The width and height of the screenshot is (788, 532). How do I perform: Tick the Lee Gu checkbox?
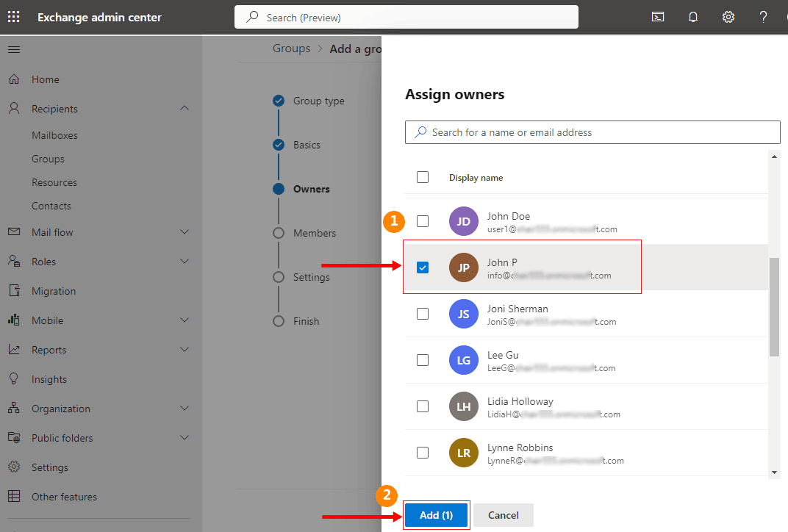pyautogui.click(x=423, y=360)
